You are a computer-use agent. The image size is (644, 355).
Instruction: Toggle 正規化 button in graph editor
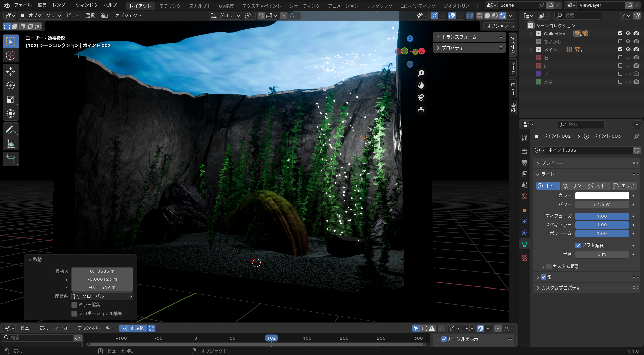click(133, 328)
